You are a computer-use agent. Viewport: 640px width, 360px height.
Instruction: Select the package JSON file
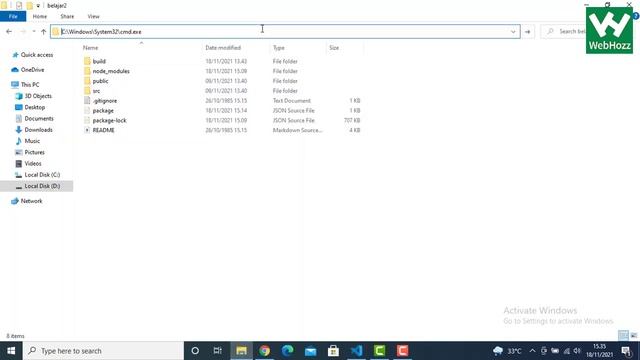point(103,111)
